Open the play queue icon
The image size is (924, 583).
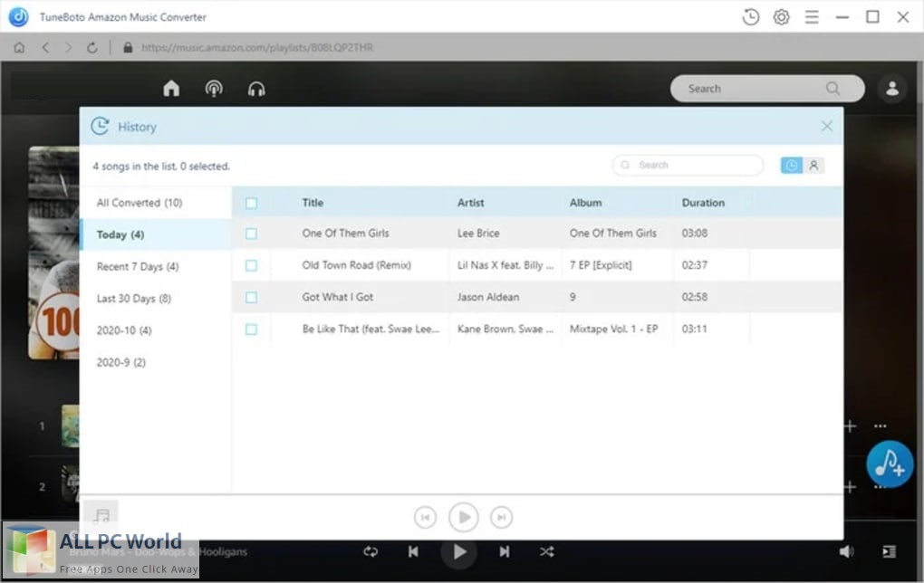click(889, 552)
